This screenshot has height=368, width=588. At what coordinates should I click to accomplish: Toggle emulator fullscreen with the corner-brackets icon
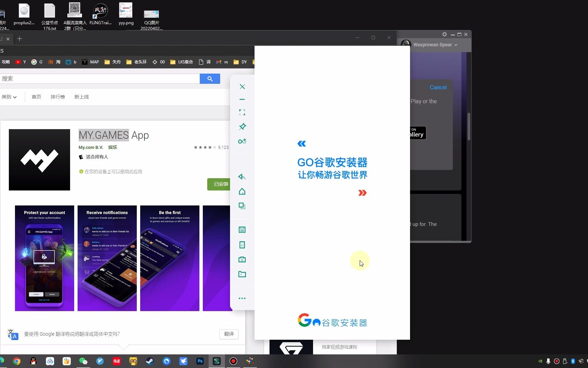pyautogui.click(x=242, y=112)
